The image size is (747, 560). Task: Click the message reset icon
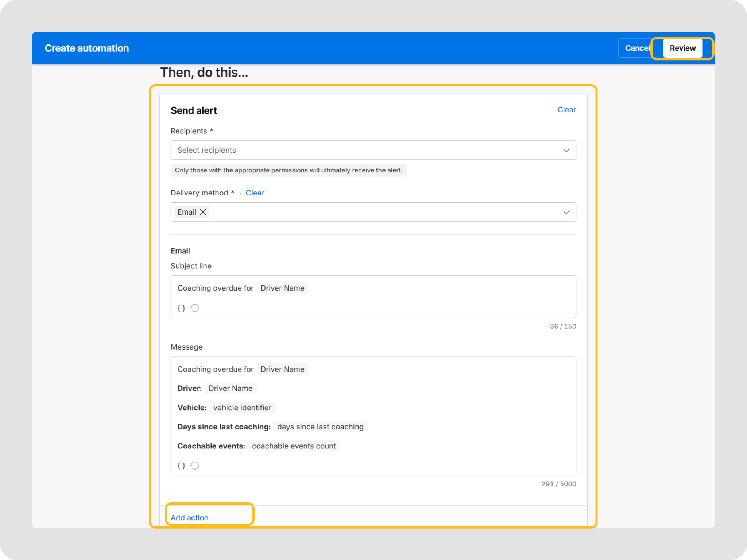195,466
